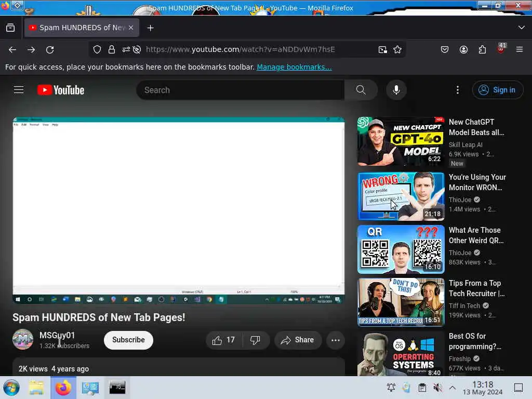The height and width of the screenshot is (399, 532).
Task: Click the video player area
Action: pos(179,210)
